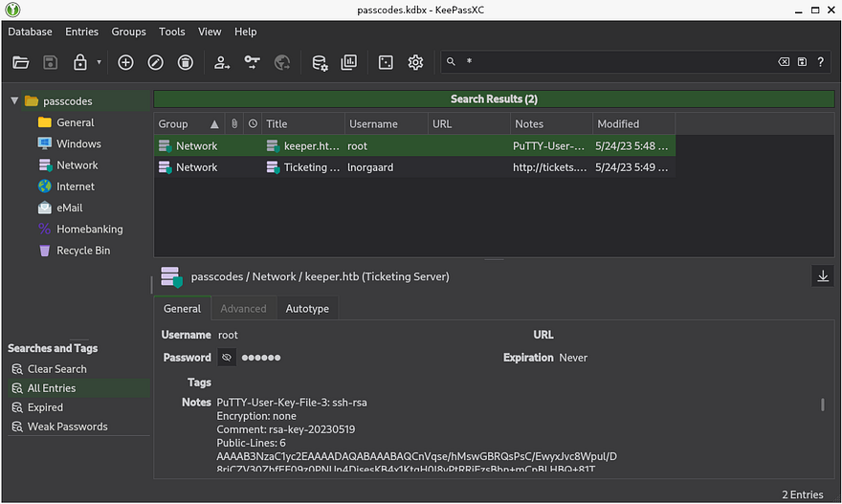Toggle password visibility eye icon
The image size is (842, 504).
[227, 358]
